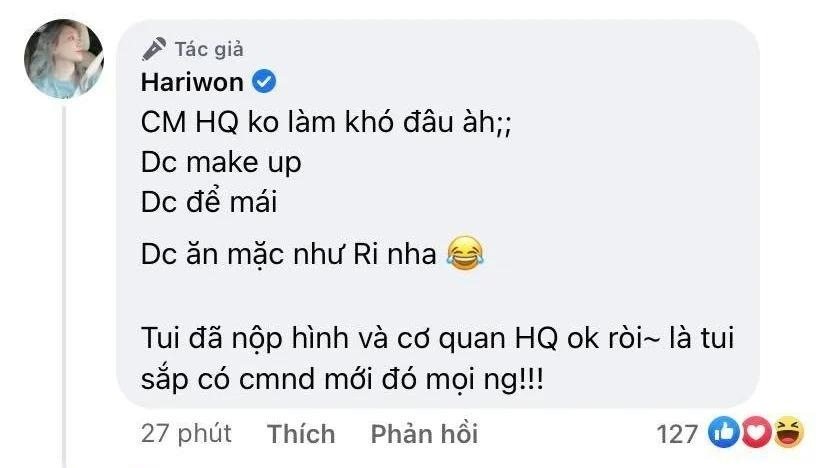View the 127 reactions count
Viewport: 828px width, 468px height.
coord(677,433)
